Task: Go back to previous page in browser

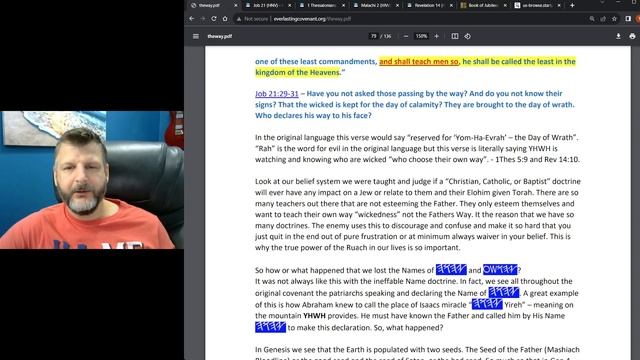Action: click(x=192, y=19)
